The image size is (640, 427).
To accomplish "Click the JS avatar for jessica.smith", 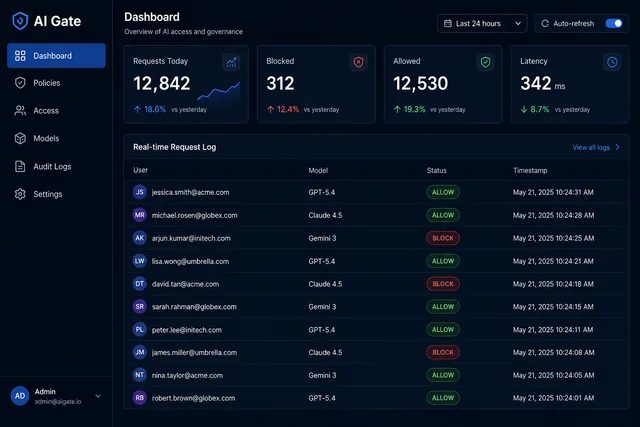I will point(140,192).
